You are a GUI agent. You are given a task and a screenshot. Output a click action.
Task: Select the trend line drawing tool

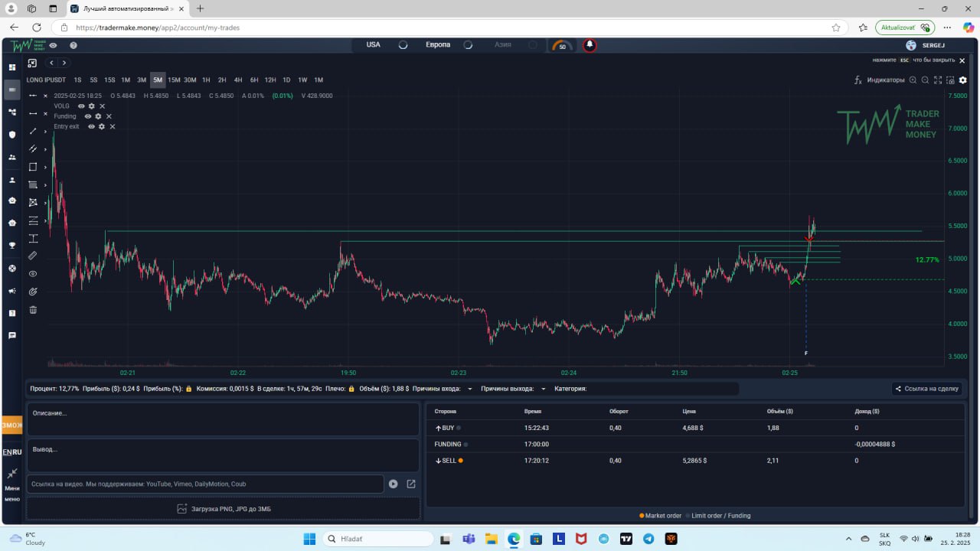click(33, 131)
